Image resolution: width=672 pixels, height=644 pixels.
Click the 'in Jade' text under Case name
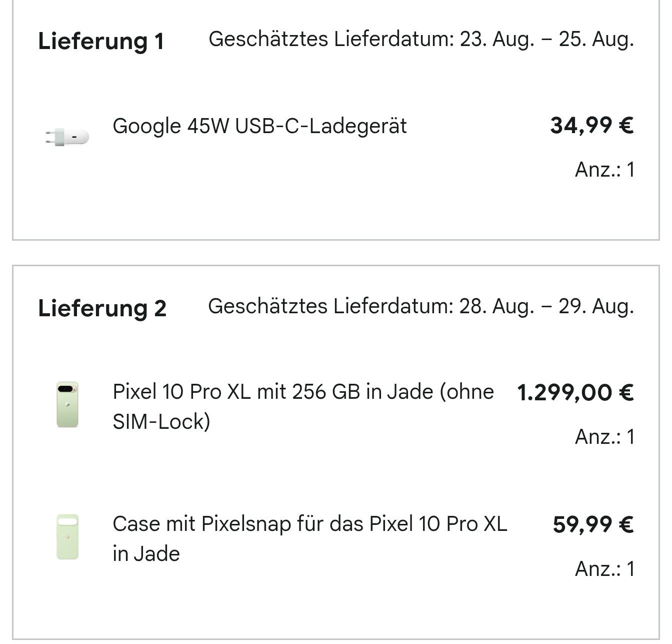[x=146, y=554]
